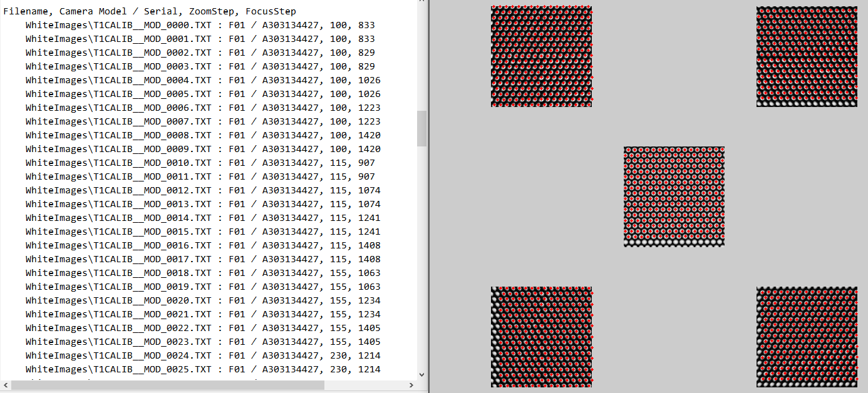Click the T1CALIB__MOD_0025.TXT entry
Screen dimensions: 868x393
click(x=203, y=369)
